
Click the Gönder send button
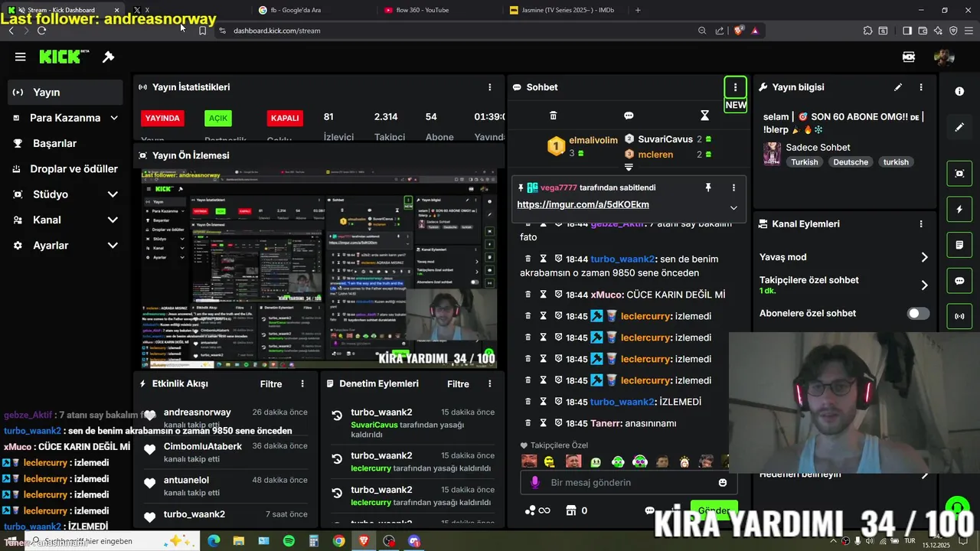(x=714, y=510)
